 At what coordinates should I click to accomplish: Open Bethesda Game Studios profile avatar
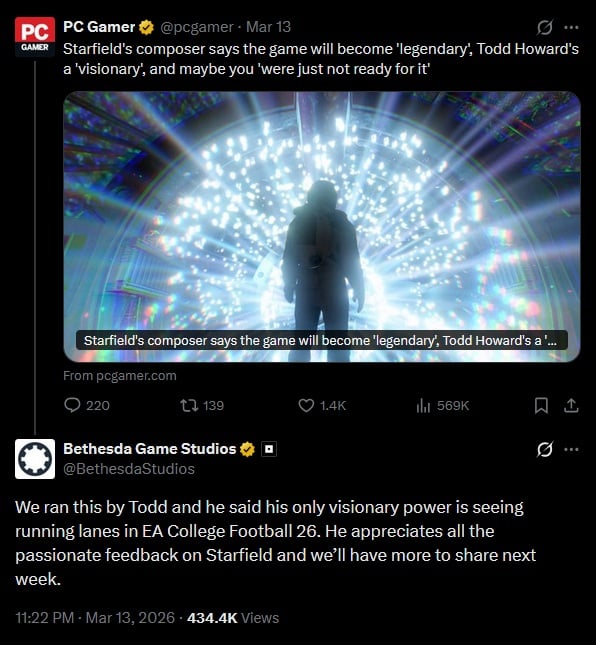tap(35, 459)
